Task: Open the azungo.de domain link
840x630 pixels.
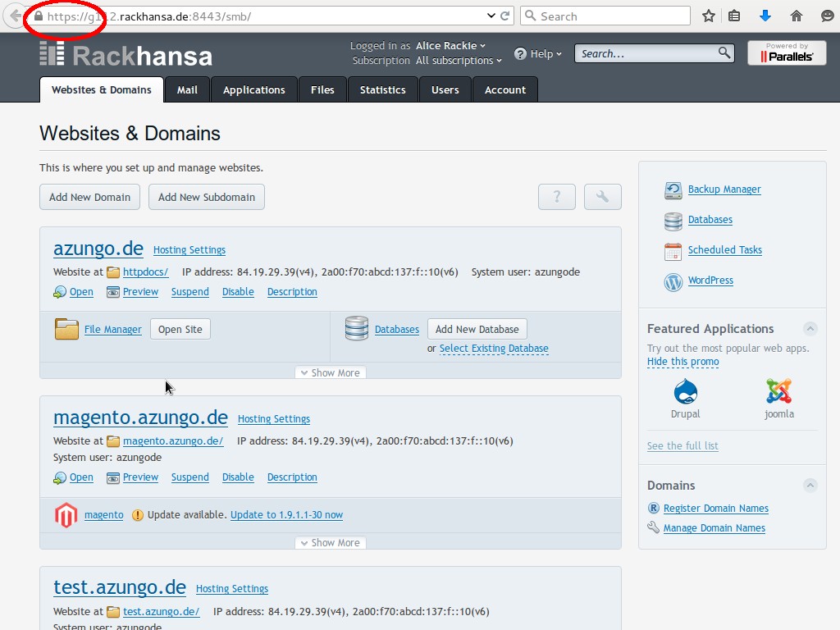Action: (98, 249)
